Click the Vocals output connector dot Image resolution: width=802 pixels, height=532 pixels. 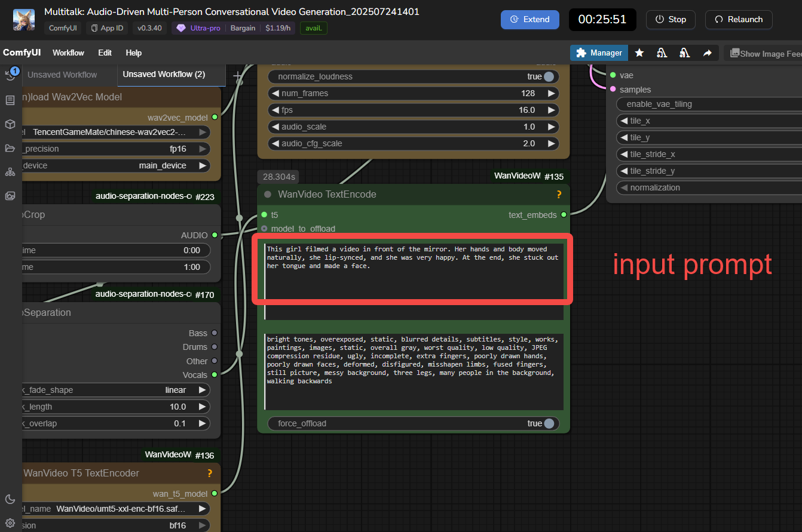click(x=215, y=375)
